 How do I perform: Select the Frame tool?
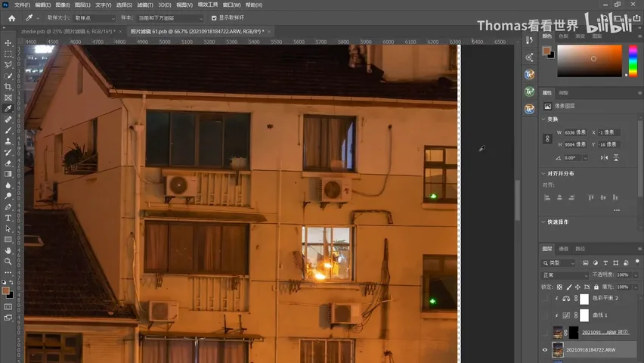[8, 98]
